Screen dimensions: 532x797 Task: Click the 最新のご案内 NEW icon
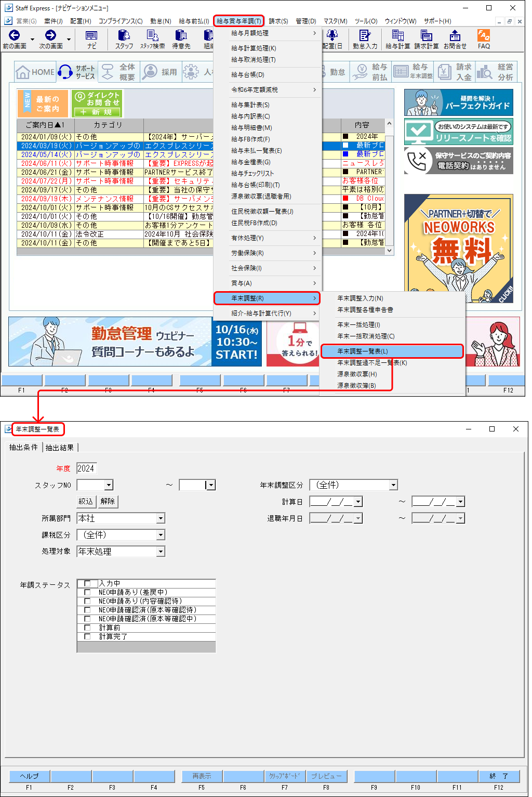(x=43, y=103)
